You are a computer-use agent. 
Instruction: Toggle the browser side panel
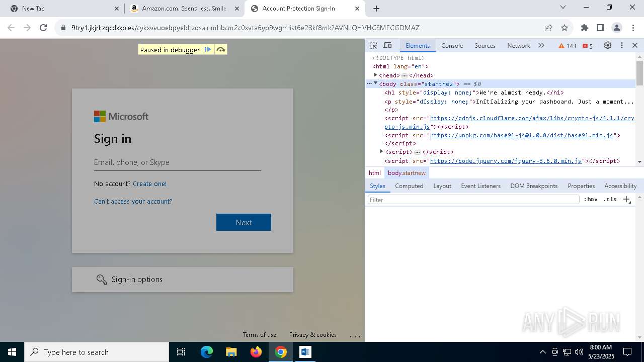pyautogui.click(x=600, y=28)
